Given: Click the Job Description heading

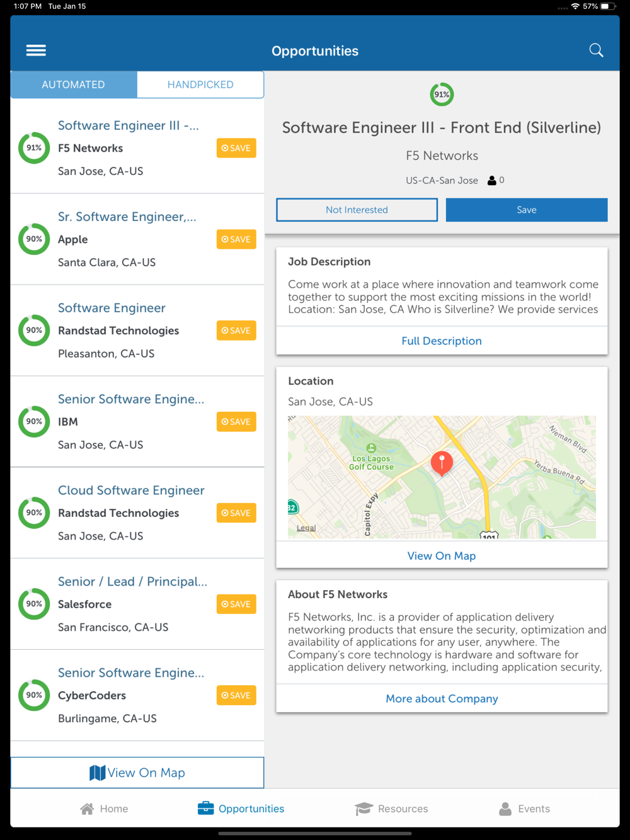Looking at the screenshot, I should 329,262.
